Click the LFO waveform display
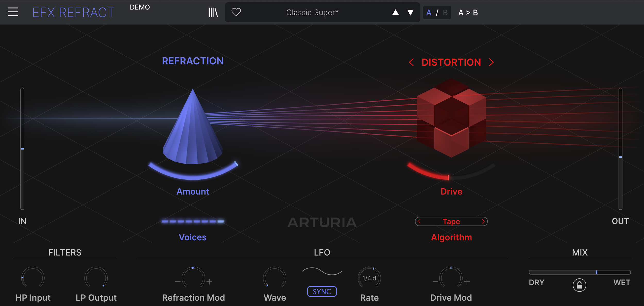Image resolution: width=644 pixels, height=306 pixels. 322,271
